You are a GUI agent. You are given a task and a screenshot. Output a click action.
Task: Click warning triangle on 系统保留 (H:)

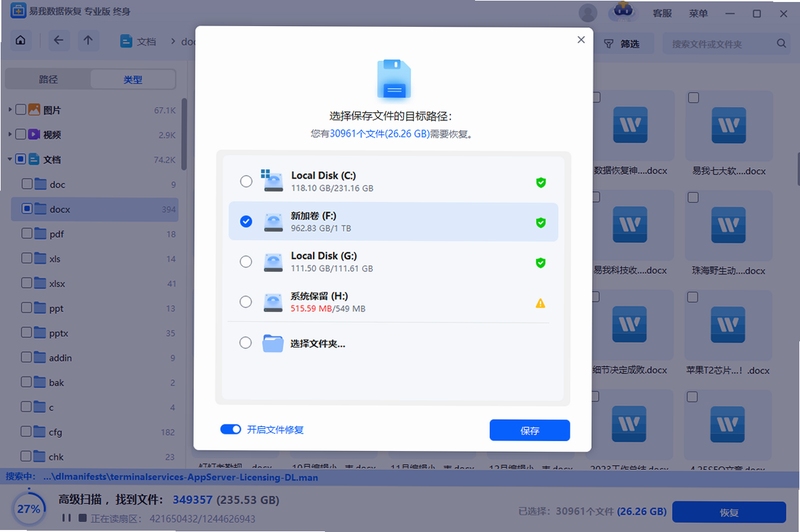(x=541, y=303)
